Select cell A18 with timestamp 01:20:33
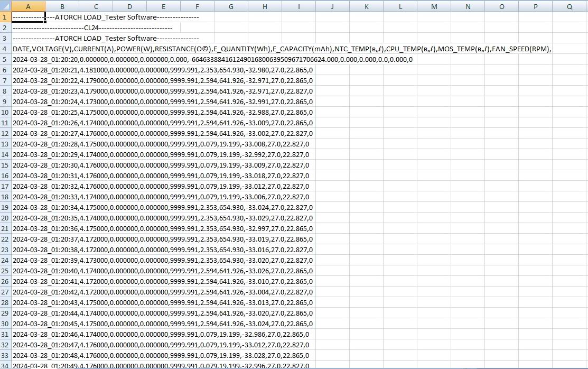This screenshot has width=588, height=369. (28, 197)
